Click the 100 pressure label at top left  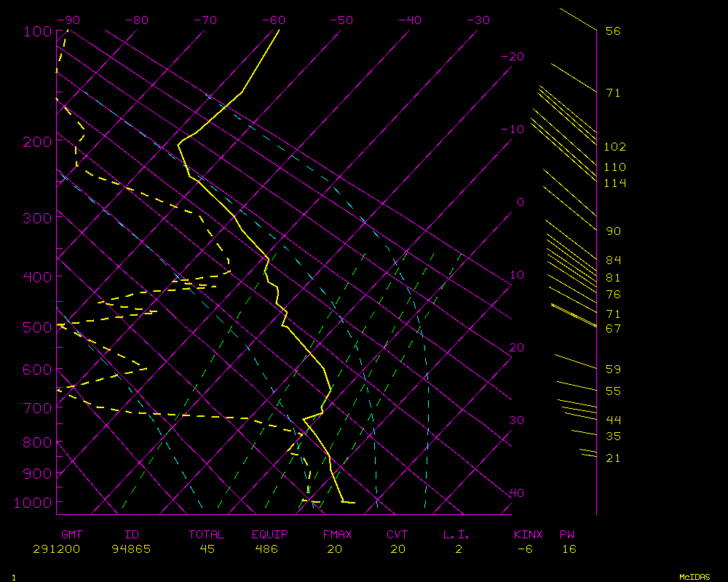pyautogui.click(x=37, y=31)
